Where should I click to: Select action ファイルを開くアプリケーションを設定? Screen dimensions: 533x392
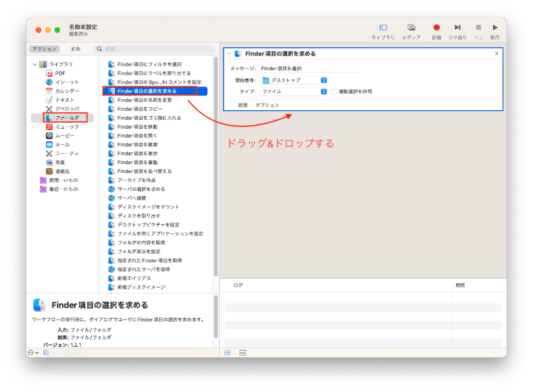point(155,234)
